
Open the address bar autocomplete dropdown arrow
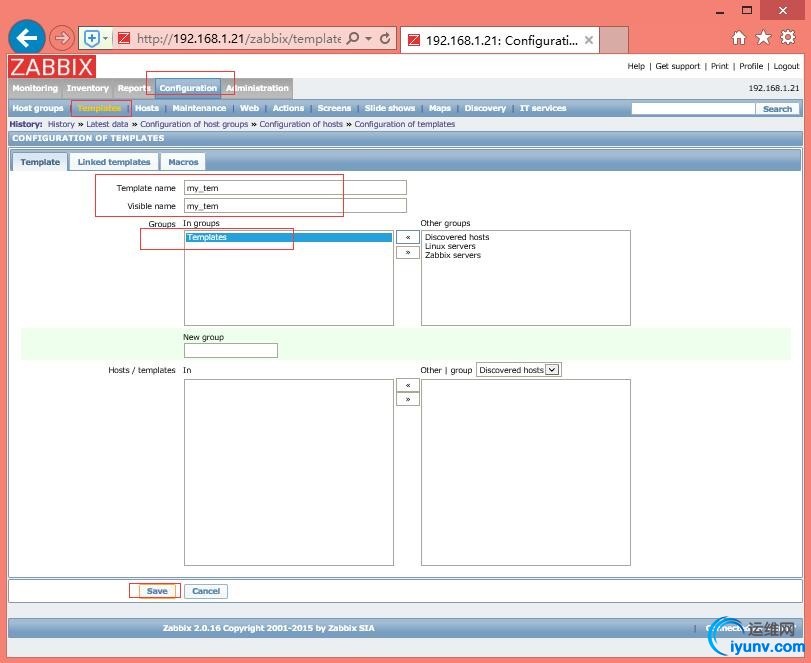(x=368, y=38)
